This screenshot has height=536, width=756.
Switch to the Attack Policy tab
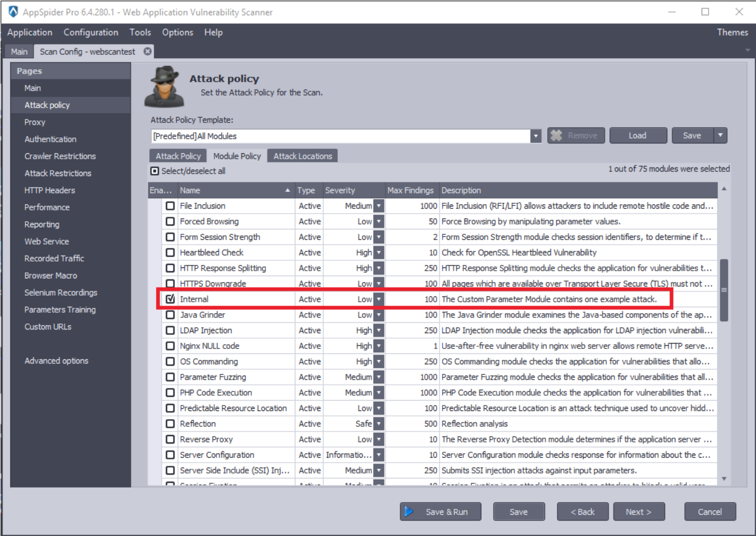pos(178,156)
